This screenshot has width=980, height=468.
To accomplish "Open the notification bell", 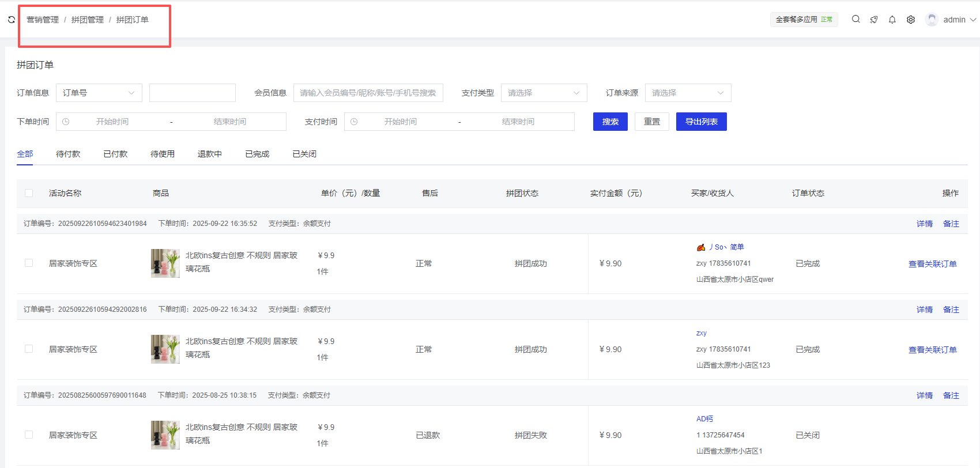I will pos(892,20).
